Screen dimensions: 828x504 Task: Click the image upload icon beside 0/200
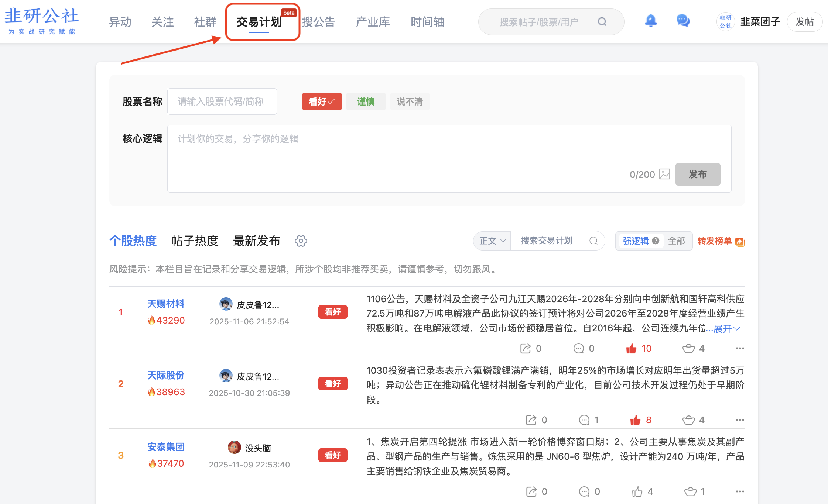click(664, 174)
